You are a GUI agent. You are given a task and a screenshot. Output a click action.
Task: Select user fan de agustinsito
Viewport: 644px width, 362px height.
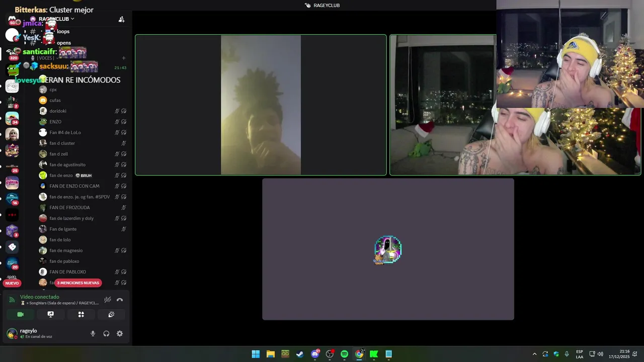(83, 164)
